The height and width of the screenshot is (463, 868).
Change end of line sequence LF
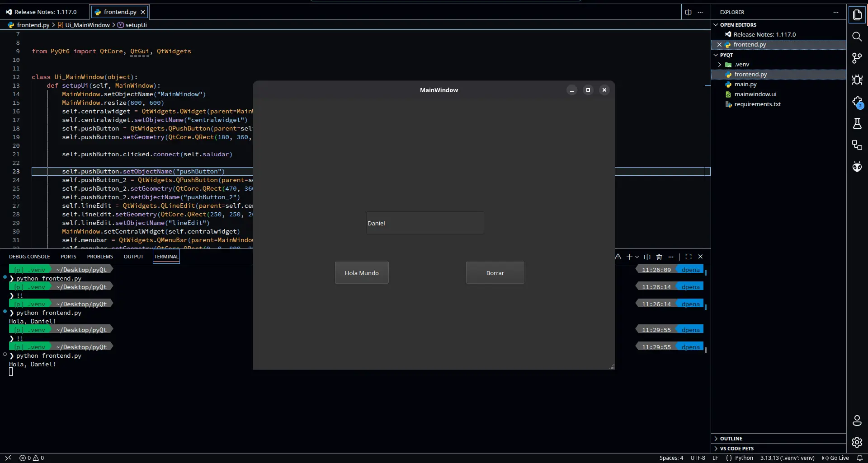coord(715,458)
